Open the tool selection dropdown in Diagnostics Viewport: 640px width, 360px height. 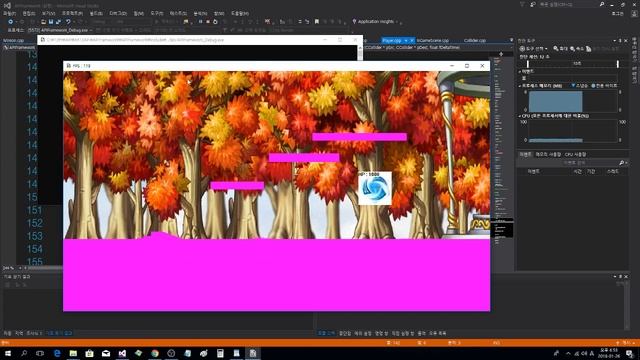coord(533,49)
